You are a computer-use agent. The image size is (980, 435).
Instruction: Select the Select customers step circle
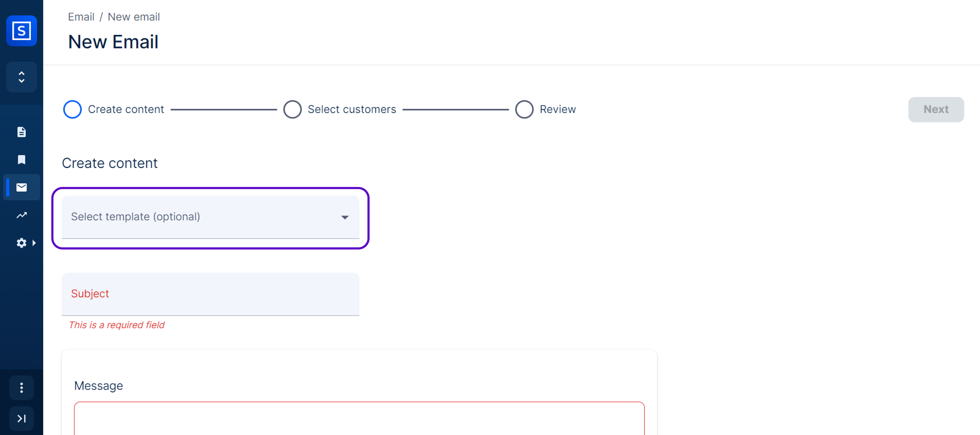292,109
